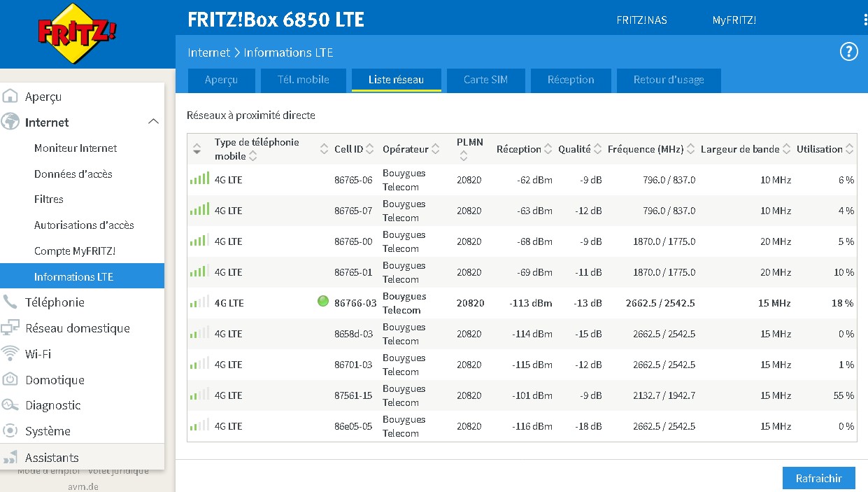This screenshot has height=492, width=868.
Task: Click the Diagnostic icon in sidebar
Action: 10,405
